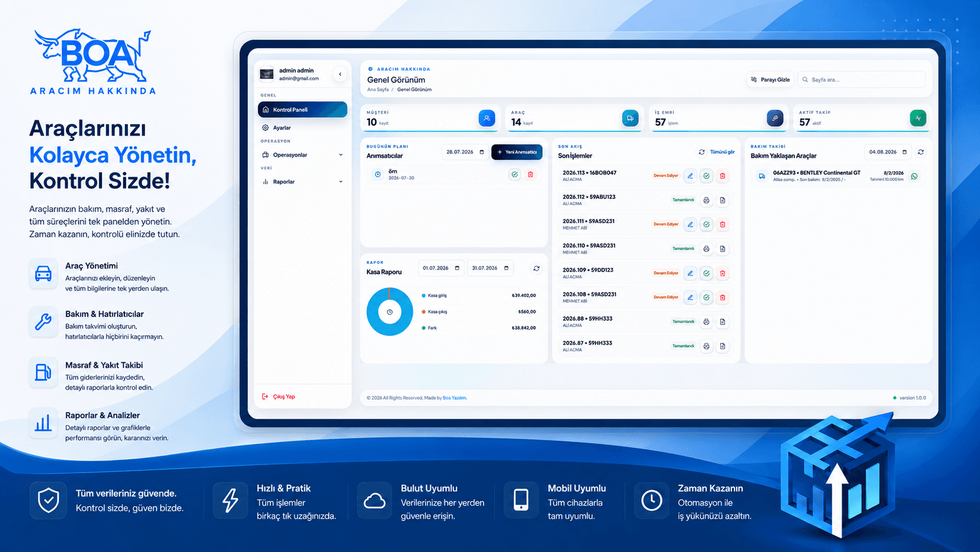Screen dimensions: 980x552
Task: Toggle money visibility with Parayı Gizle
Action: coord(770,79)
